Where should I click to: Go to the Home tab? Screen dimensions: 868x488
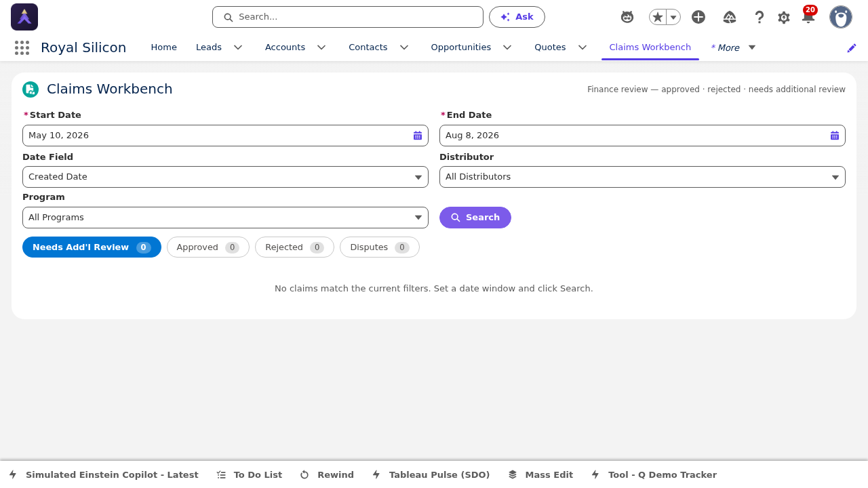point(163,47)
